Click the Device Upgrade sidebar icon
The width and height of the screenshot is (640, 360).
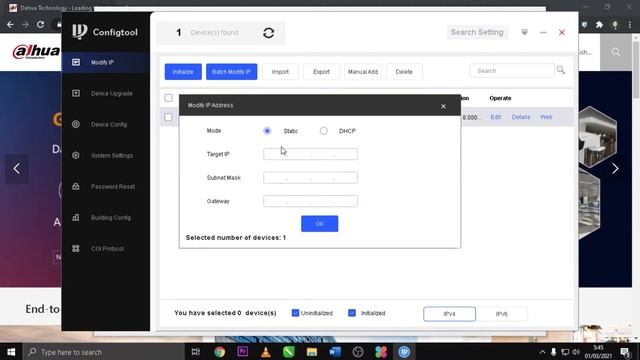(x=76, y=93)
